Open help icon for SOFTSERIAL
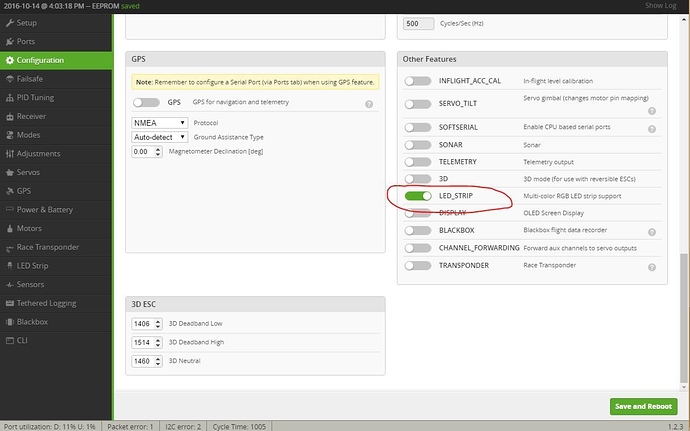 [x=652, y=129]
